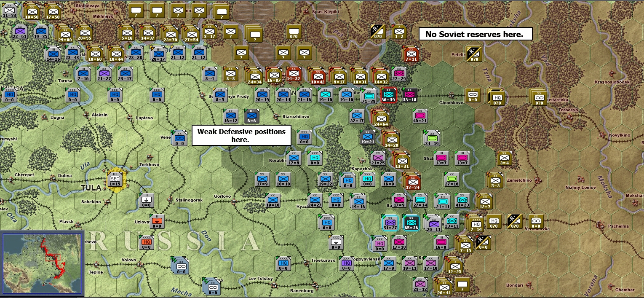The image size is (644, 298).
Task: Select the blue 19=35 infantry counter
Action: point(41,32)
